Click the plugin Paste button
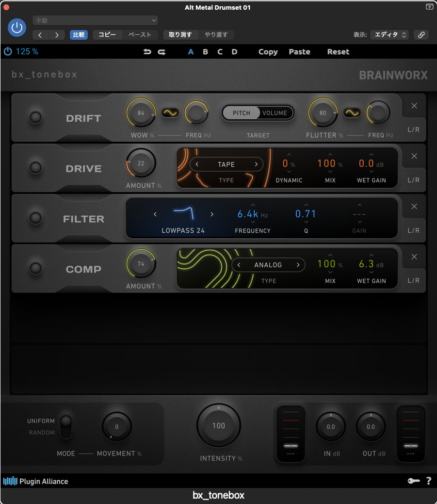437x504 pixels. [x=299, y=52]
